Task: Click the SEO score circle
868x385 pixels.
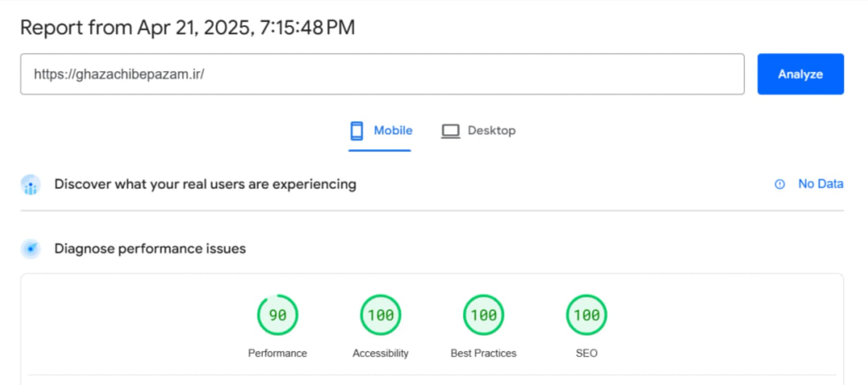Action: [586, 315]
